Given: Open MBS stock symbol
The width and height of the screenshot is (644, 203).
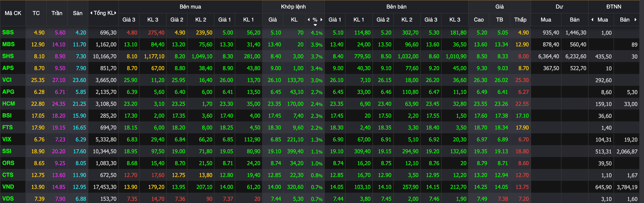Looking at the screenshot, I should click(9, 44).
